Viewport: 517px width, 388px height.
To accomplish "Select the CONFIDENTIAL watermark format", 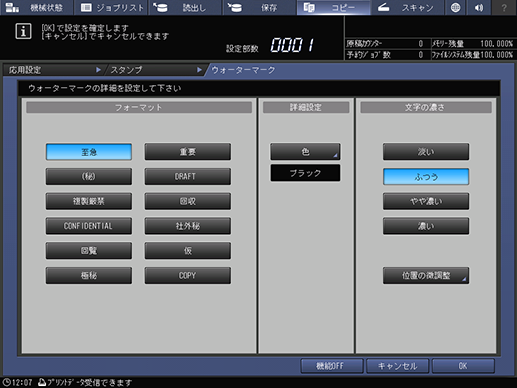I will (x=89, y=226).
